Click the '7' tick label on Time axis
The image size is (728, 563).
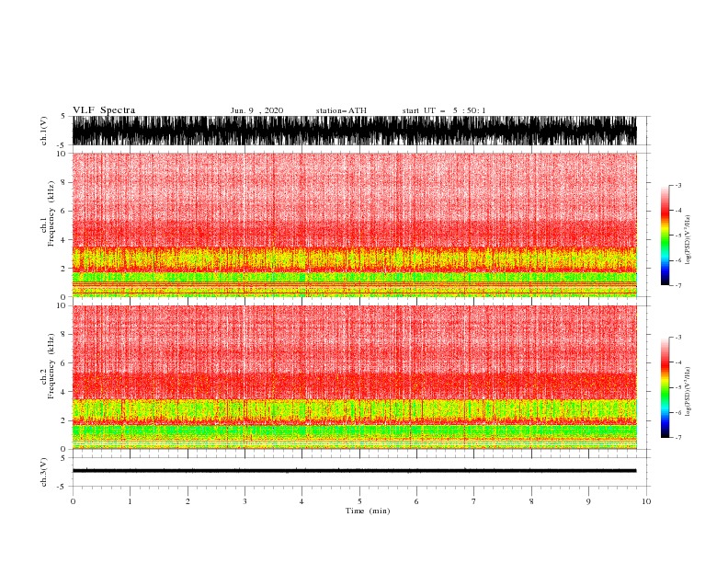point(474,501)
